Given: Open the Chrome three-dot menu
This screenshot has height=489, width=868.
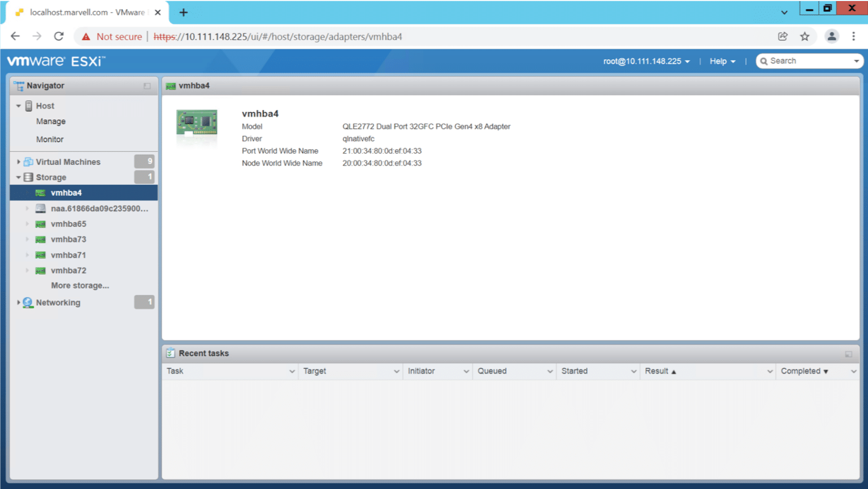Looking at the screenshot, I should click(x=853, y=36).
